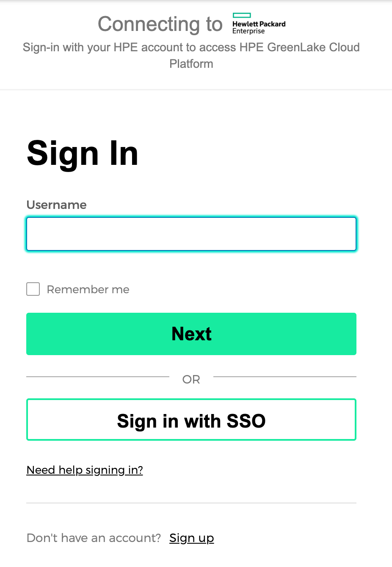Click the Username field label

point(56,205)
